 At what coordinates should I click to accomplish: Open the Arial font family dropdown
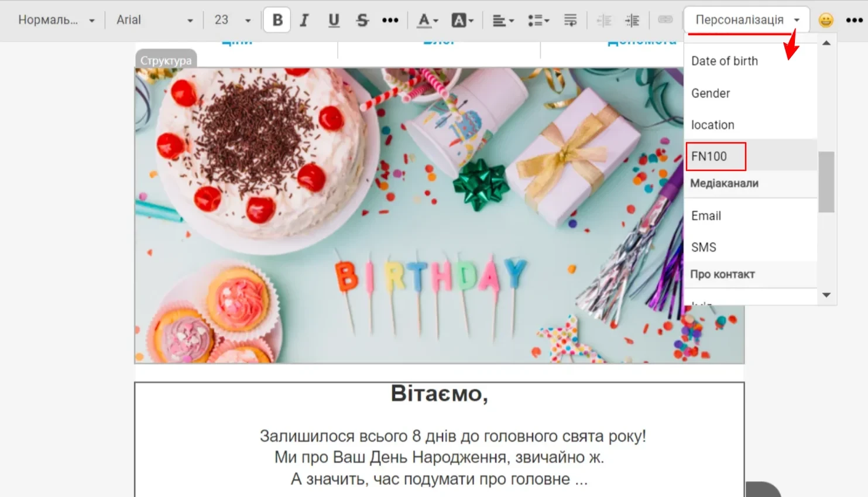pos(155,20)
